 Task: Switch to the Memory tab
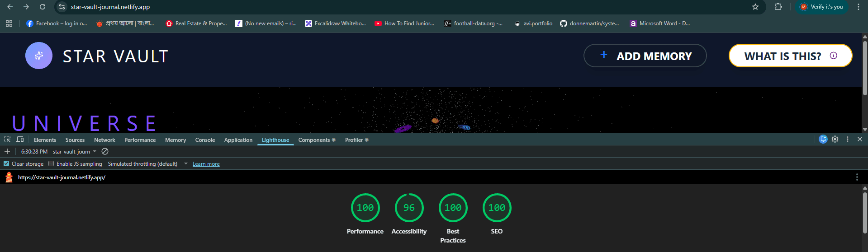[x=175, y=140]
